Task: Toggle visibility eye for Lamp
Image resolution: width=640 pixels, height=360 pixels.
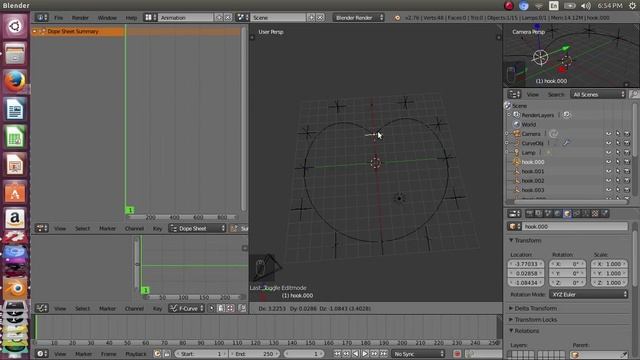Action: point(609,153)
